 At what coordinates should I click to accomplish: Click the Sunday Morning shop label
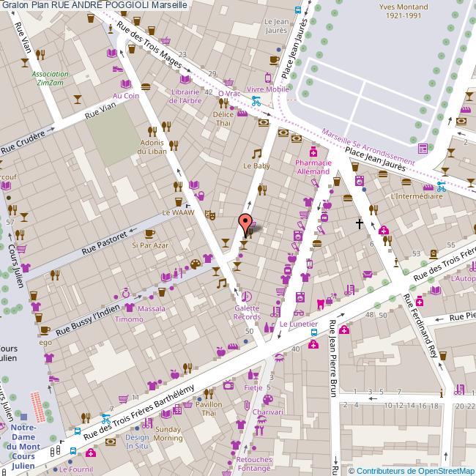[168, 434]
